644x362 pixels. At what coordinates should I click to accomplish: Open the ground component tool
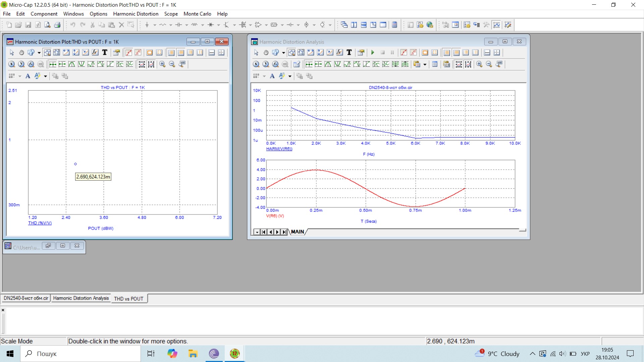pos(147,25)
